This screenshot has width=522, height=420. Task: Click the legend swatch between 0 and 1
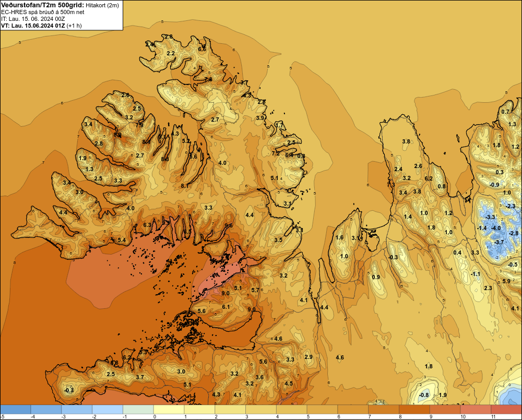click(169, 410)
